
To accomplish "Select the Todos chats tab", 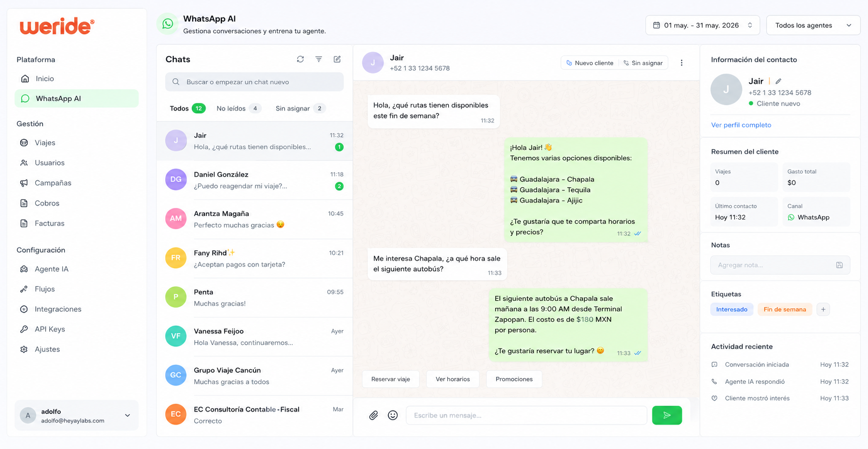I will 188,109.
